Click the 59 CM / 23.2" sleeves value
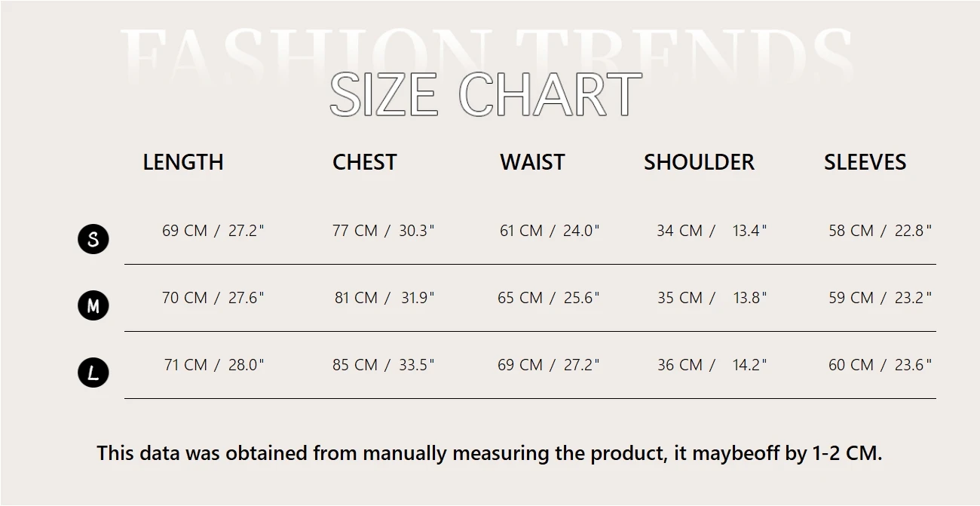Screen dimensions: 980x506 (880, 298)
